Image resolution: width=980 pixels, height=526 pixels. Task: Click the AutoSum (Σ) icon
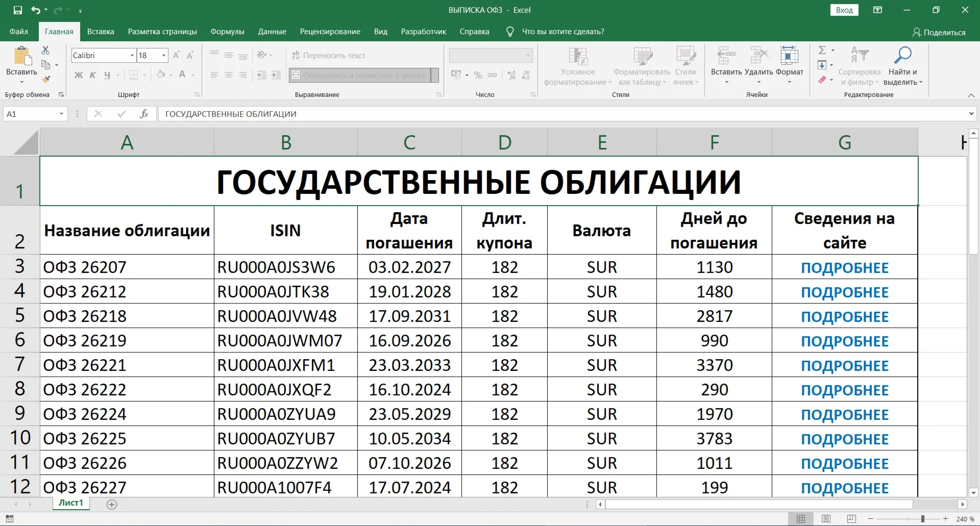823,49
